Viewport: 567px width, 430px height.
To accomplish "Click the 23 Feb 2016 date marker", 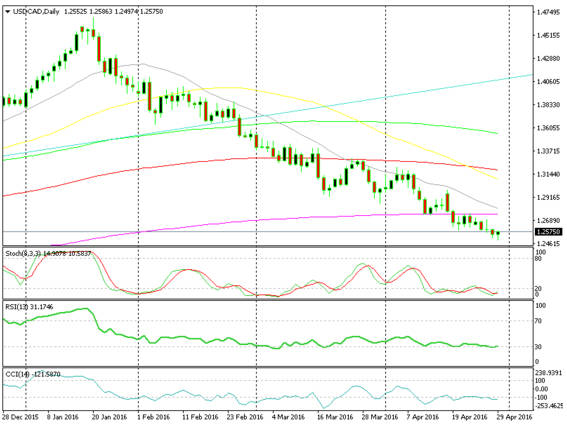I will [x=245, y=417].
